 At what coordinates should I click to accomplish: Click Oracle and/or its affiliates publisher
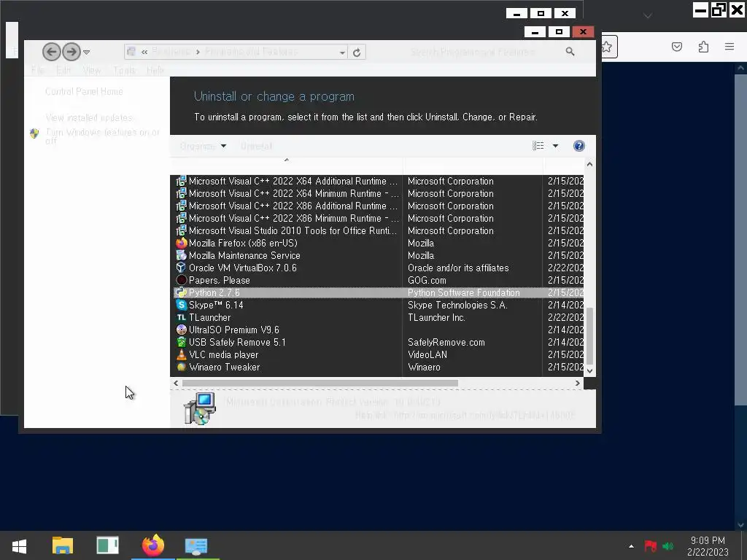point(458,268)
